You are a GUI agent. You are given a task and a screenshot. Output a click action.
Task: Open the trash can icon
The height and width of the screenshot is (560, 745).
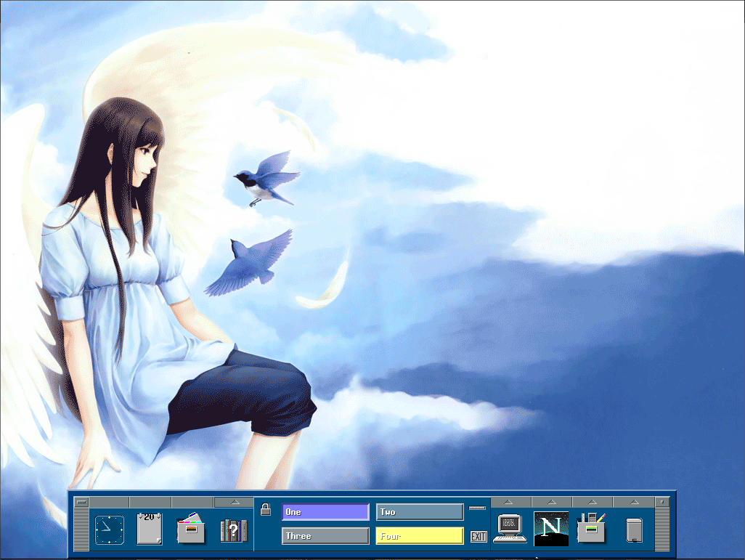coord(633,529)
